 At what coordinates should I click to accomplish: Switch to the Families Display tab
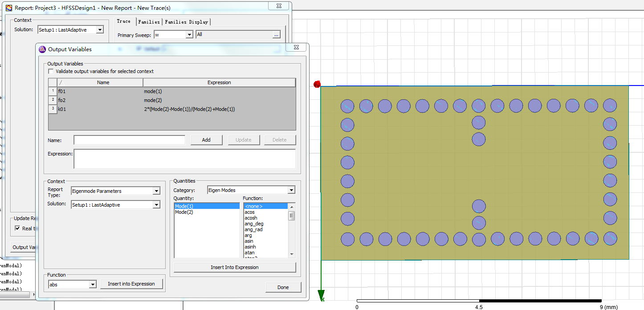pyautogui.click(x=186, y=22)
